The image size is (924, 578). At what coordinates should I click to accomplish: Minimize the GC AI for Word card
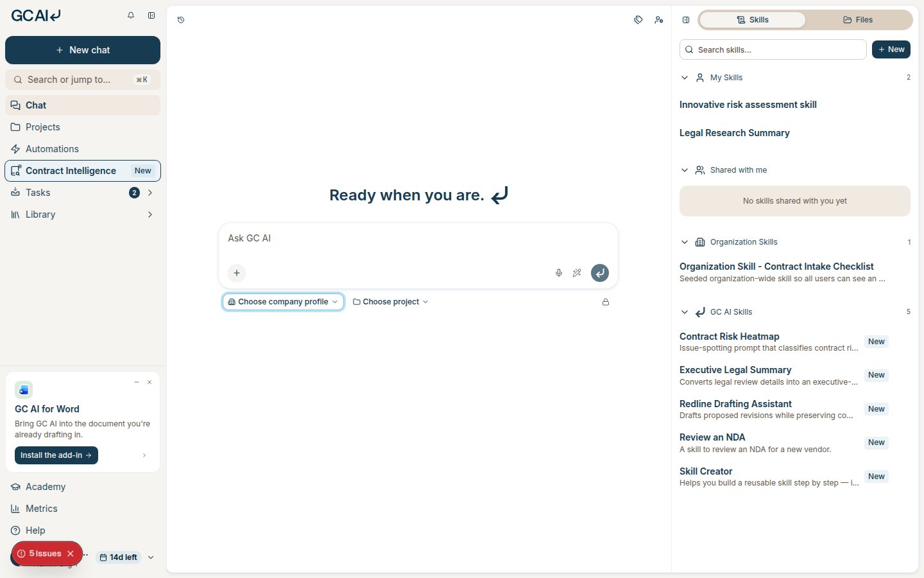137,382
